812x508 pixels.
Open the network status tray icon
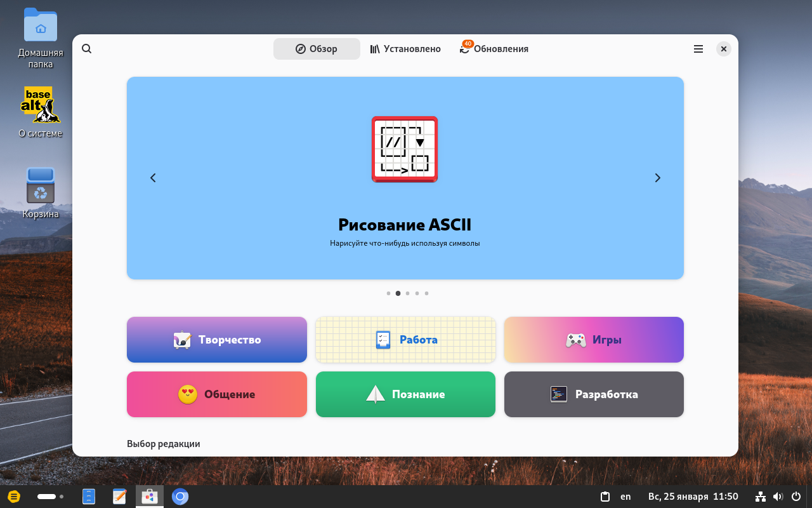pyautogui.click(x=760, y=496)
